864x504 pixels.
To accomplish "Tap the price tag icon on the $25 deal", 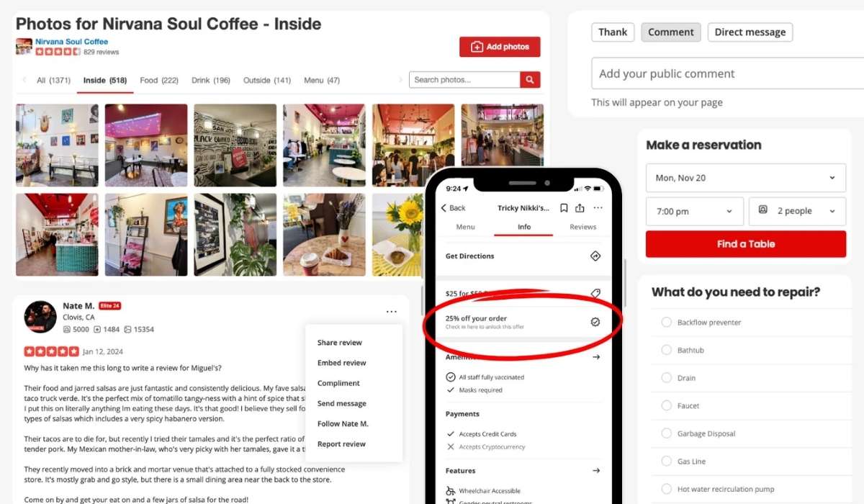I will click(x=595, y=293).
